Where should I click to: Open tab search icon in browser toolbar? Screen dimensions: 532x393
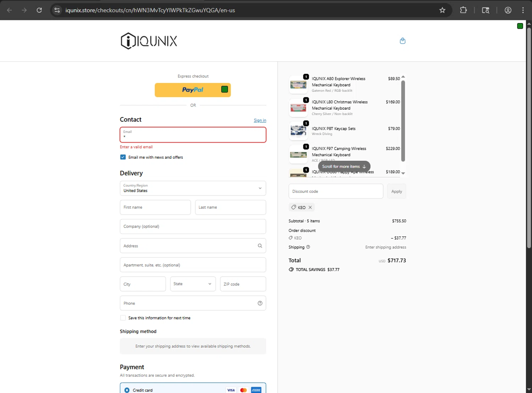point(486,10)
